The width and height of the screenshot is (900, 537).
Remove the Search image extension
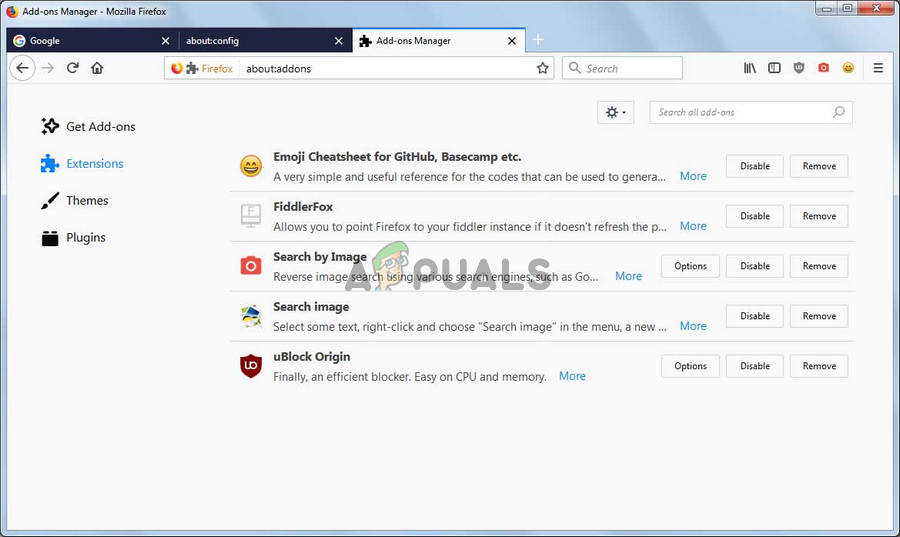[818, 316]
